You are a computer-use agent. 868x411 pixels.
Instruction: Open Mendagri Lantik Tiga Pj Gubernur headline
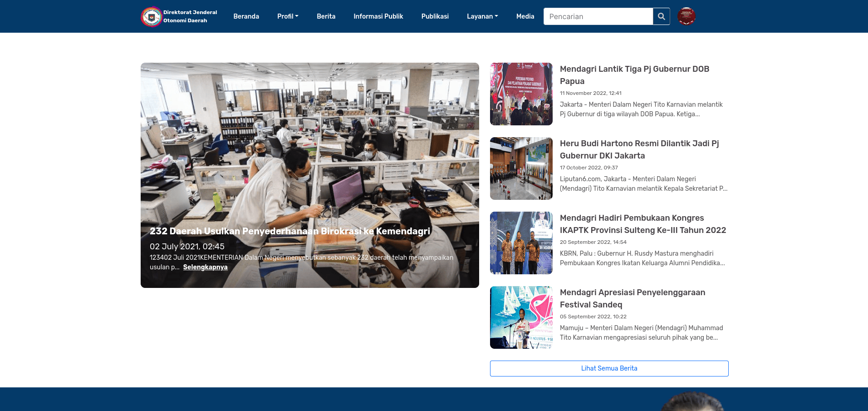pos(634,75)
